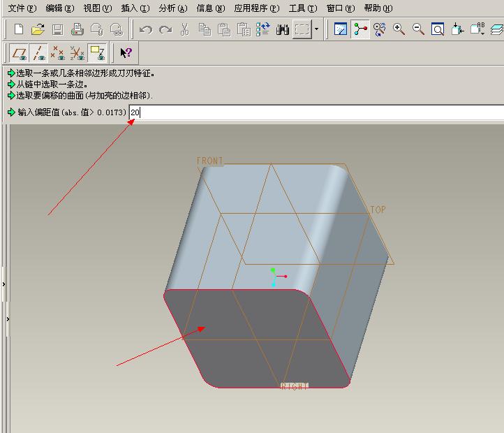Turn on orient mode
The image size is (504, 433).
tap(380, 29)
